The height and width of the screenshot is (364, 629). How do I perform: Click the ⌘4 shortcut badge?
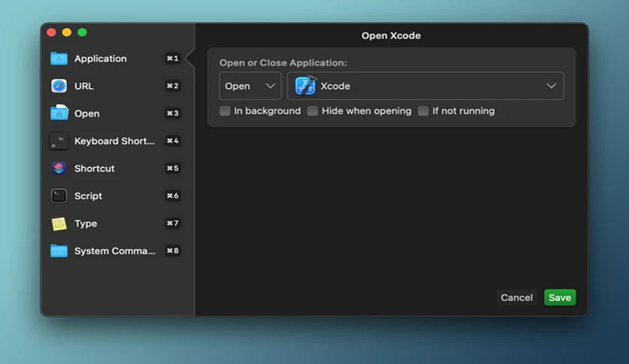(173, 141)
